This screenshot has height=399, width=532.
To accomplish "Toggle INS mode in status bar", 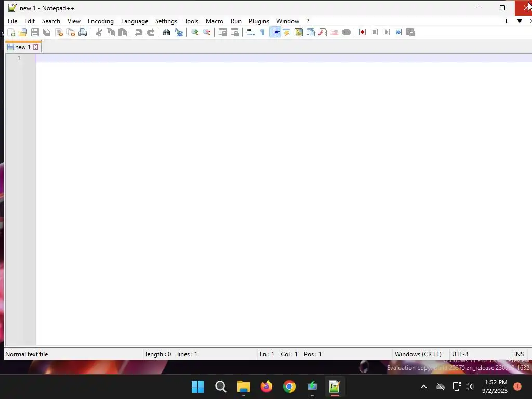I will tap(519, 354).
